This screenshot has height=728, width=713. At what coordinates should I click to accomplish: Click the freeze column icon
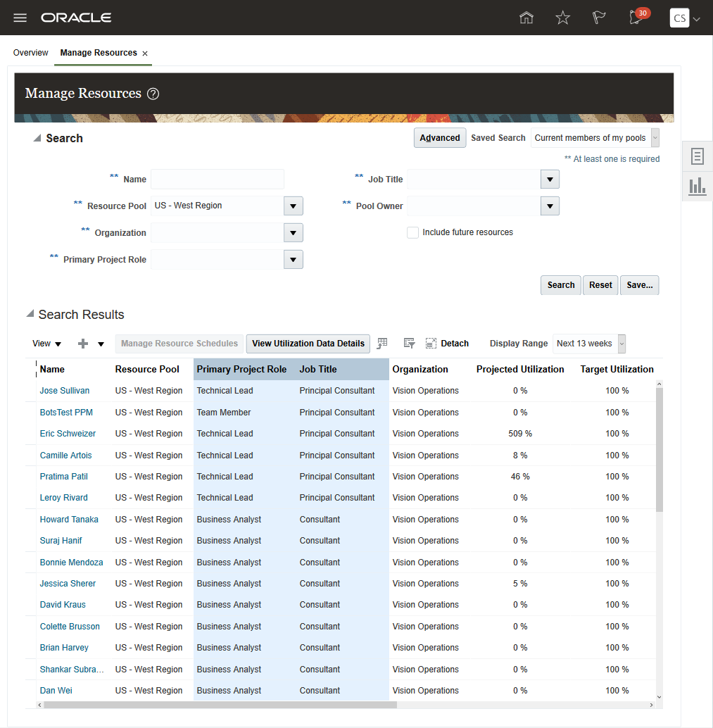(382, 344)
